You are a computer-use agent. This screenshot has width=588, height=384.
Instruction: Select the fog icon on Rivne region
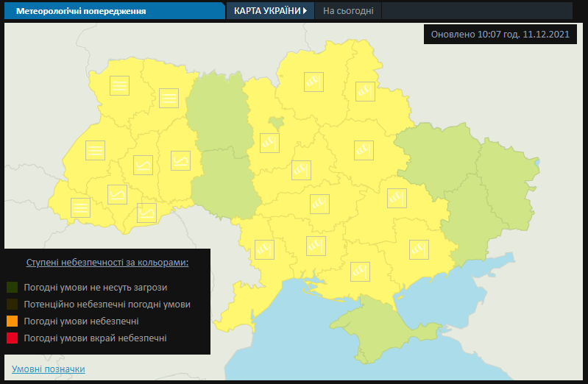point(169,97)
